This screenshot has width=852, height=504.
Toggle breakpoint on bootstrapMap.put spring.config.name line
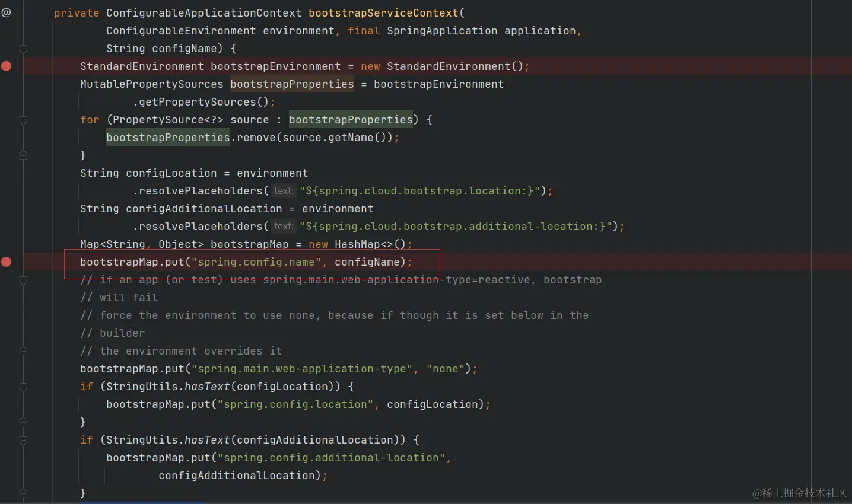[6, 261]
